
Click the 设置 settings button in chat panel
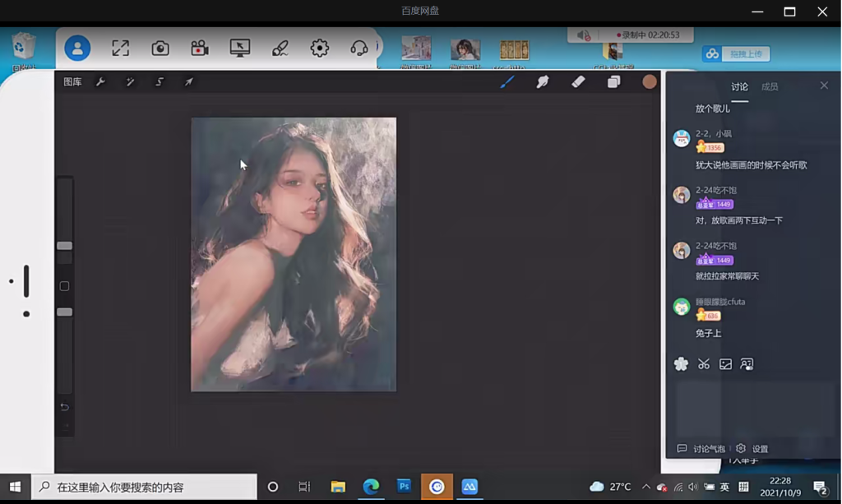(752, 449)
